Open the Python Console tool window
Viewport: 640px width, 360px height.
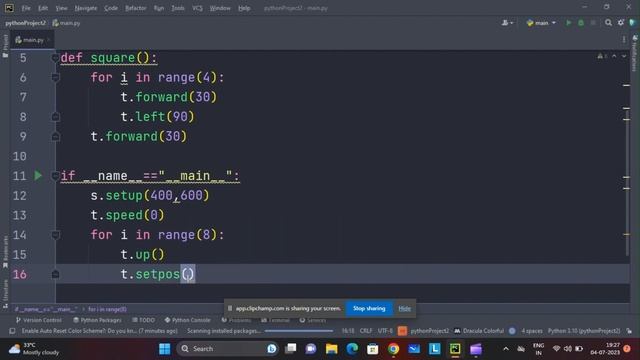tap(188, 320)
